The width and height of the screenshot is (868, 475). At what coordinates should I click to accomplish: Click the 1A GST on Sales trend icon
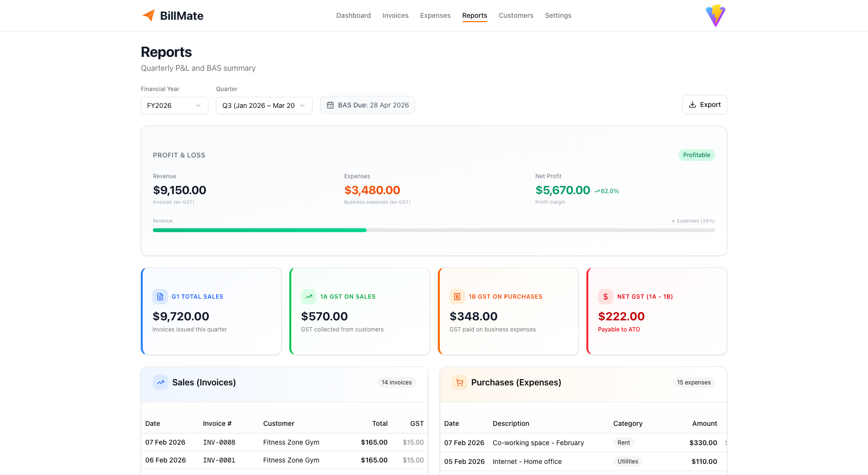(x=309, y=297)
